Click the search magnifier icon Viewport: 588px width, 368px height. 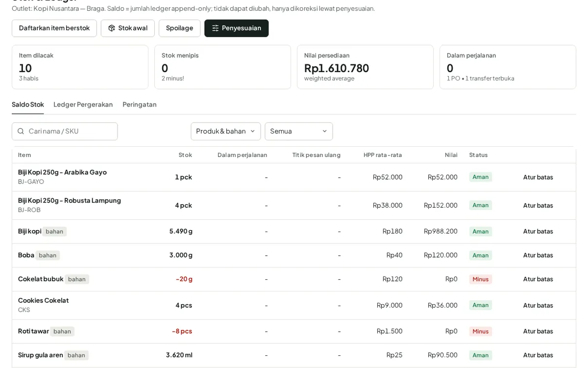point(21,131)
